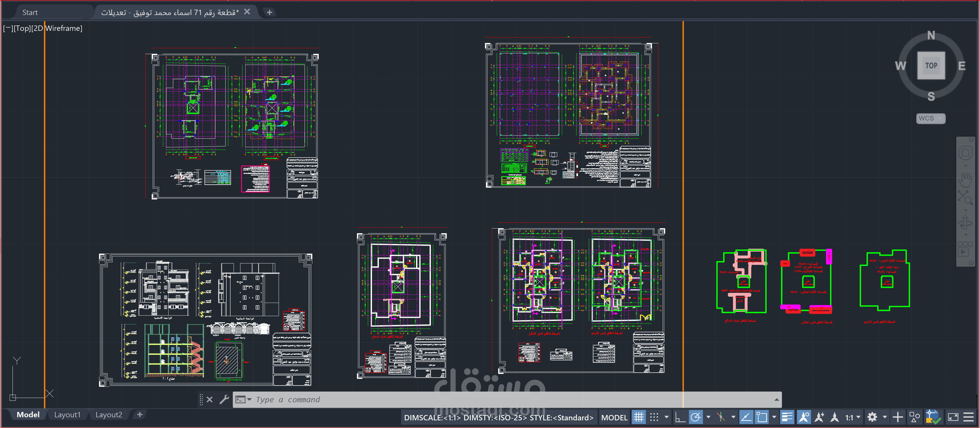
Task: Open the [Top] view controls label
Action: coord(22,28)
